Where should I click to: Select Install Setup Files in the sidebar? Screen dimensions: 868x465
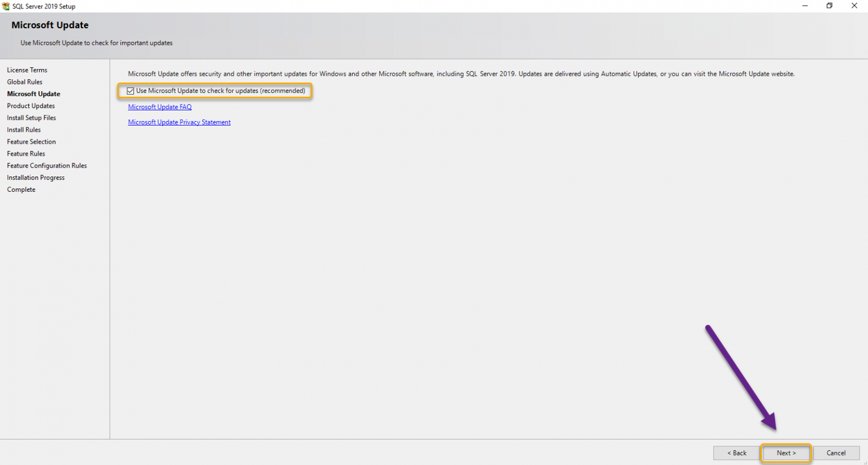31,117
